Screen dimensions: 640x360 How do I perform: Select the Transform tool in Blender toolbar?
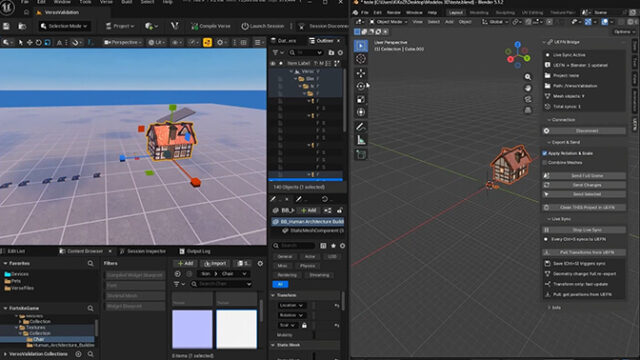pyautogui.click(x=361, y=112)
